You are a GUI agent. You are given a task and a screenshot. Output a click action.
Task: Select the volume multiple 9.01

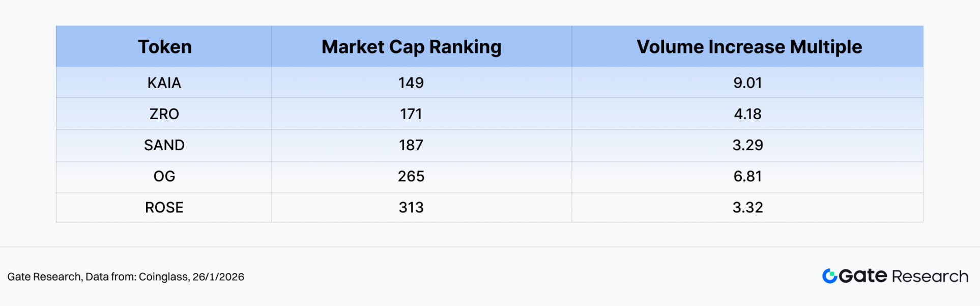point(747,83)
